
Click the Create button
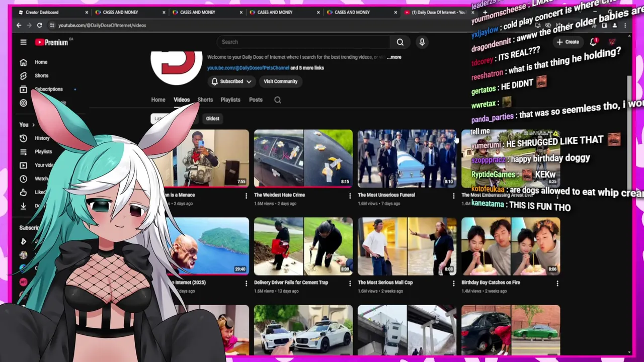568,42
